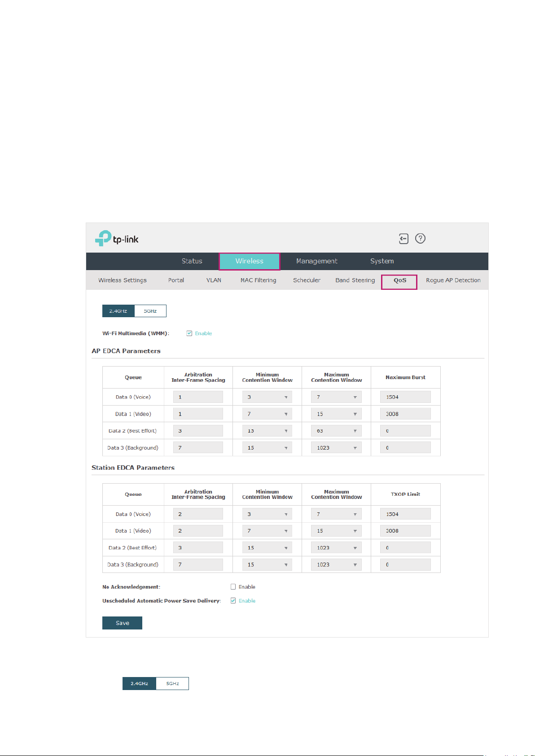535x756 pixels.
Task: Select the QoS sub-tab
Action: (x=399, y=282)
